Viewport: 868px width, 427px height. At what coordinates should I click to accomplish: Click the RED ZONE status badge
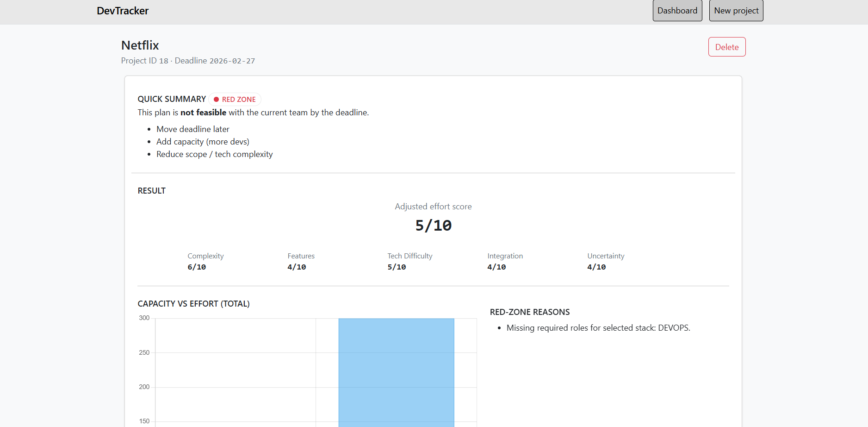(235, 99)
